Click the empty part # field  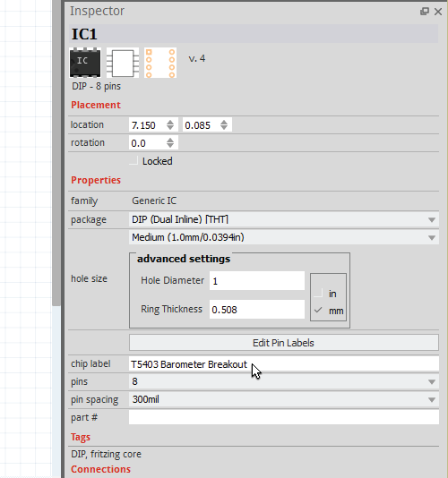pyautogui.click(x=284, y=417)
